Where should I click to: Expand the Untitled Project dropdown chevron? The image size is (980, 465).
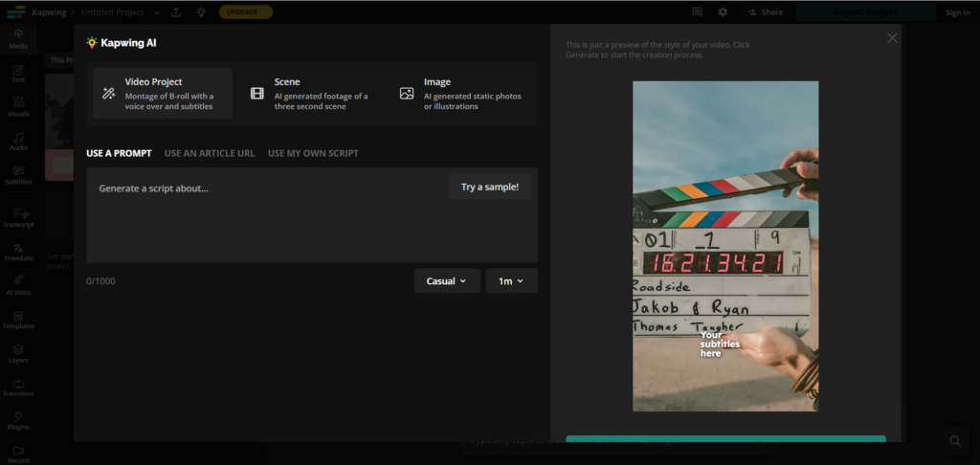click(157, 12)
